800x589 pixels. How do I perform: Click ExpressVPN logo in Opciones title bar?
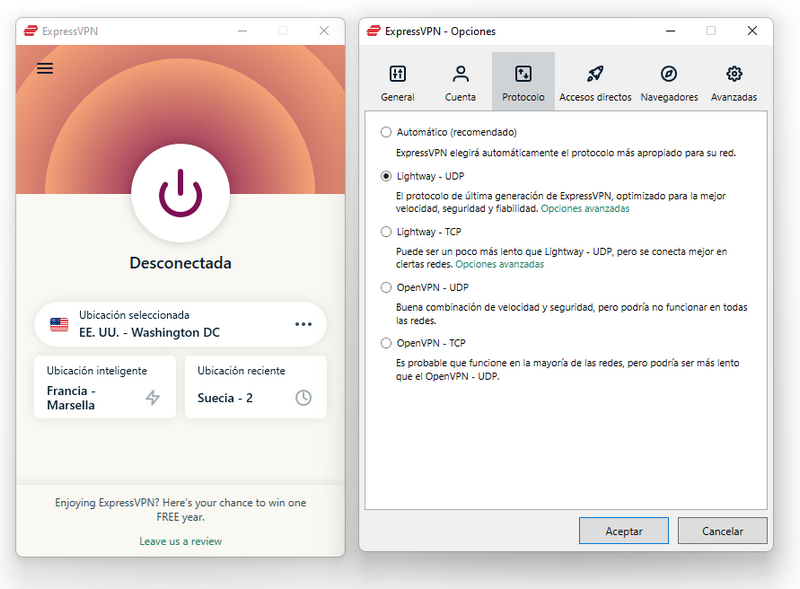(373, 31)
